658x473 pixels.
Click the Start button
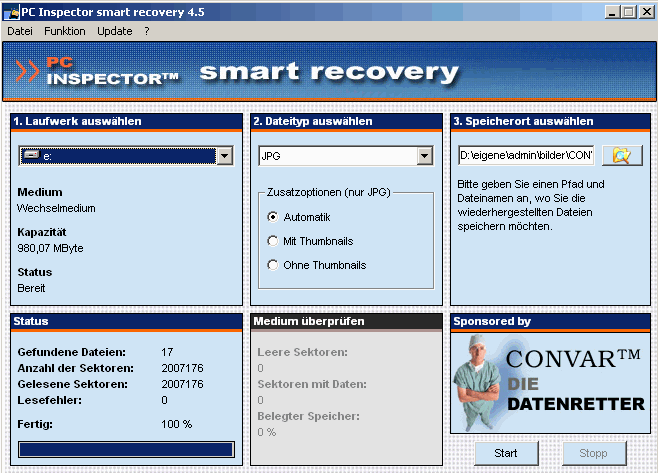click(x=506, y=453)
